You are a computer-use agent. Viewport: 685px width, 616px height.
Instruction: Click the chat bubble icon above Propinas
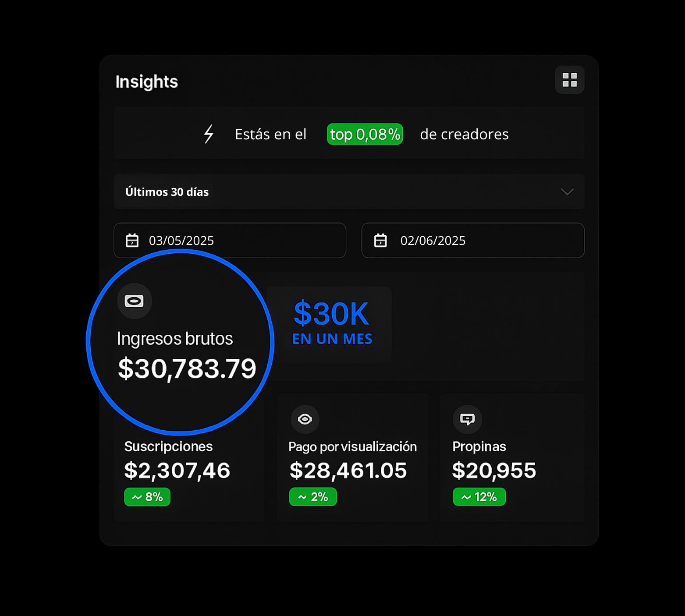click(467, 419)
